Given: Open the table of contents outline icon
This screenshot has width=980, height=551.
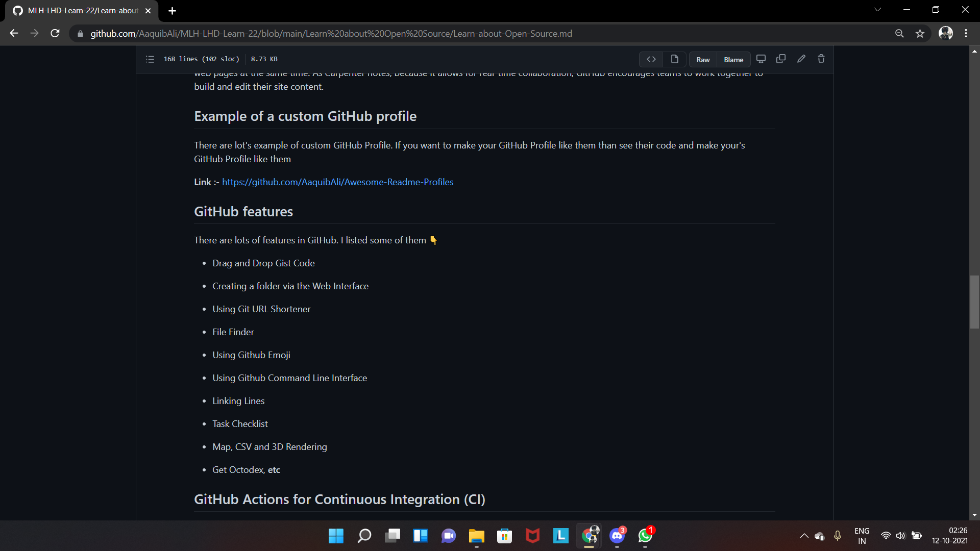Looking at the screenshot, I should point(150,59).
